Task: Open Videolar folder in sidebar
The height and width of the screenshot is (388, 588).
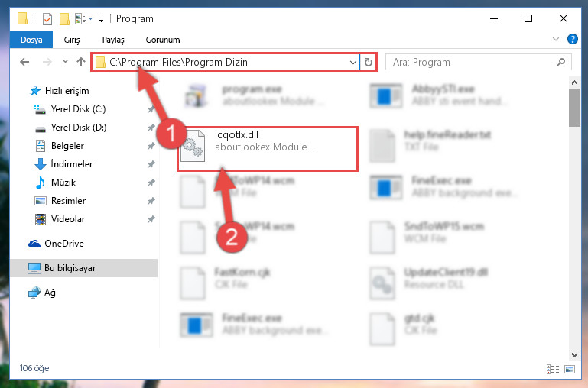Action: point(60,219)
